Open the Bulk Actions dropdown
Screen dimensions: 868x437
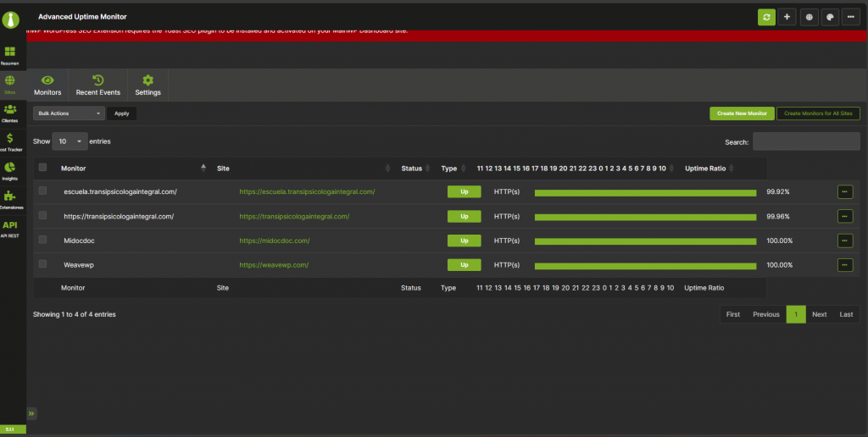coord(69,113)
